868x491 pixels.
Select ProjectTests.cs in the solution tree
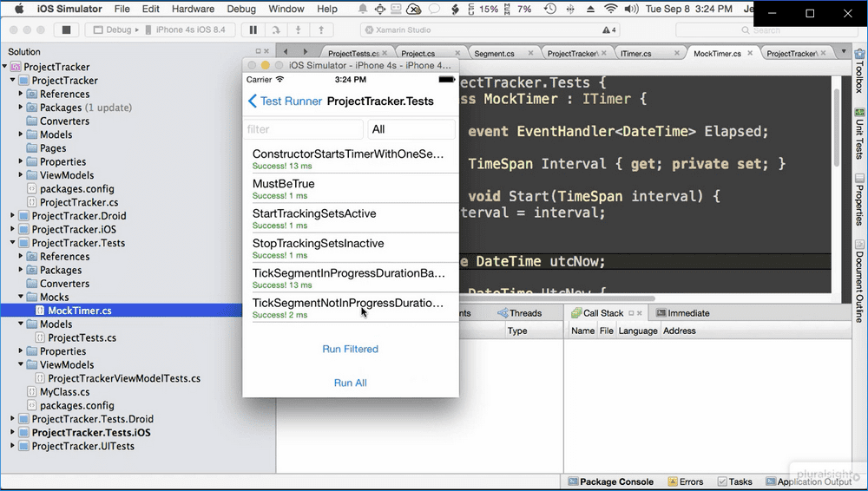tap(82, 337)
